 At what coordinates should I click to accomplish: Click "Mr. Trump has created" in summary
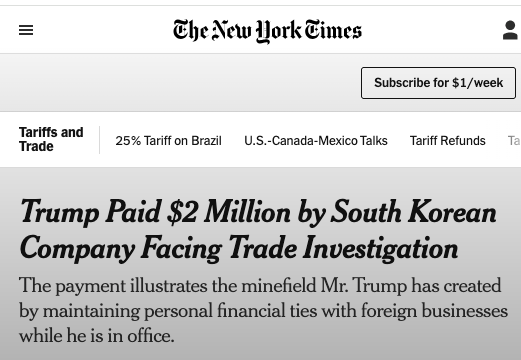411,286
